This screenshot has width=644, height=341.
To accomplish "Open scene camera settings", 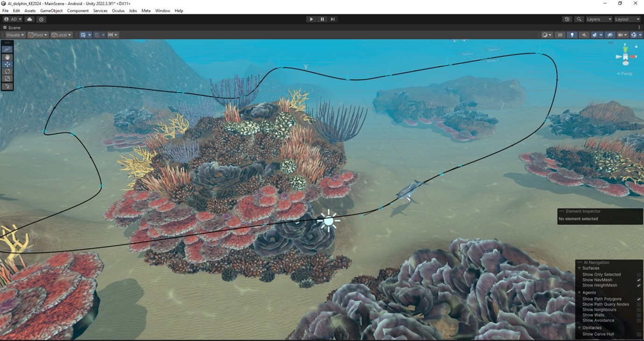I will pos(623,35).
